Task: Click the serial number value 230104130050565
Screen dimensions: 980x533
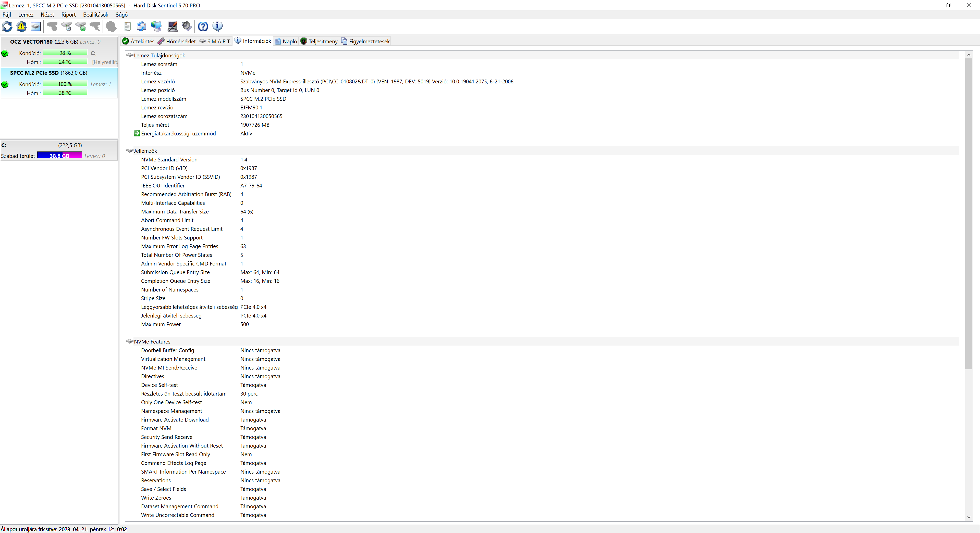Action: 261,116
